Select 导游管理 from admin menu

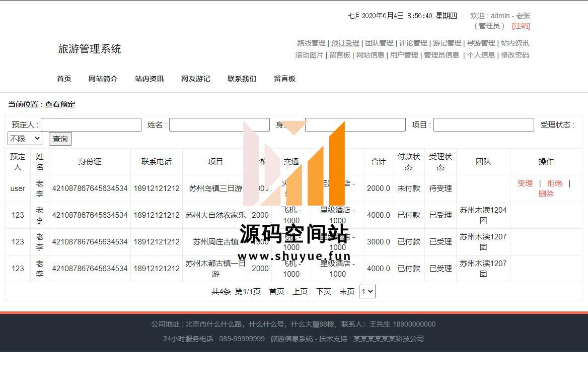tap(481, 43)
